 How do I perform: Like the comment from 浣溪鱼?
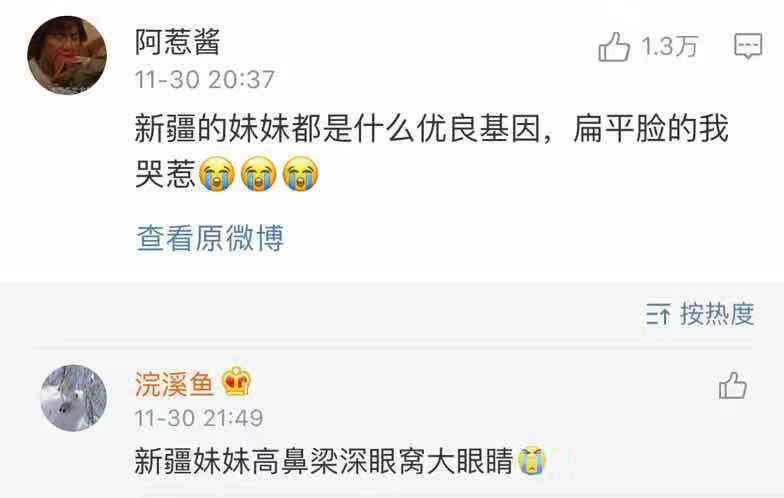click(x=732, y=385)
